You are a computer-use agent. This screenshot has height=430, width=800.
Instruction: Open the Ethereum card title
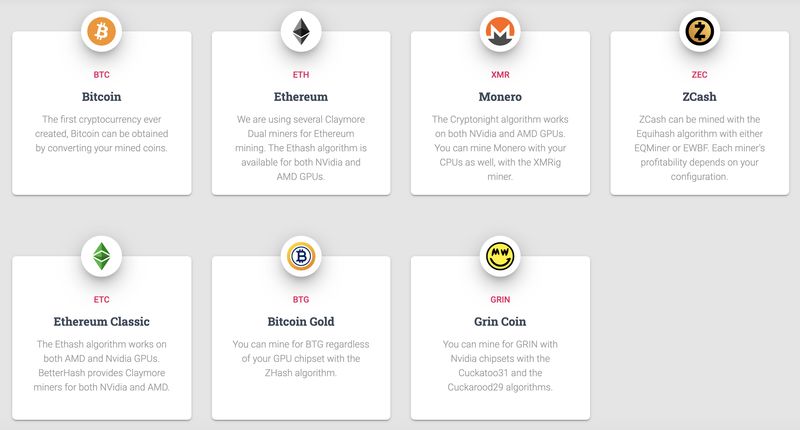click(301, 97)
